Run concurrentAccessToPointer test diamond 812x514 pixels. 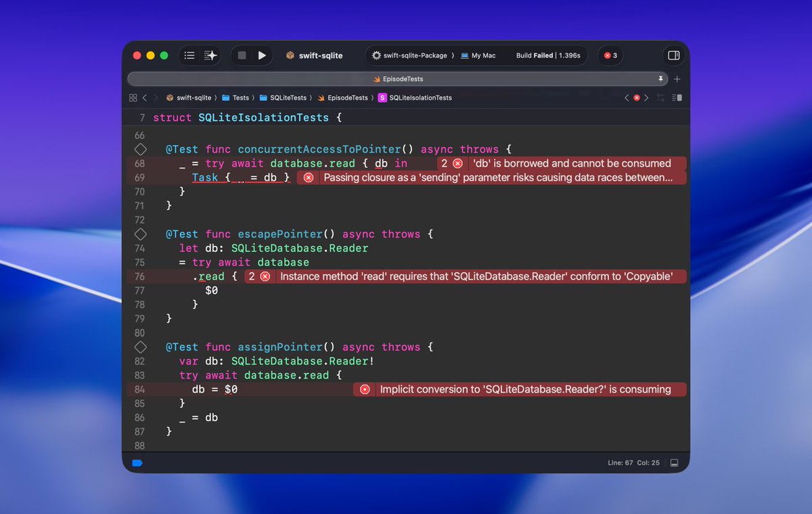(140, 149)
